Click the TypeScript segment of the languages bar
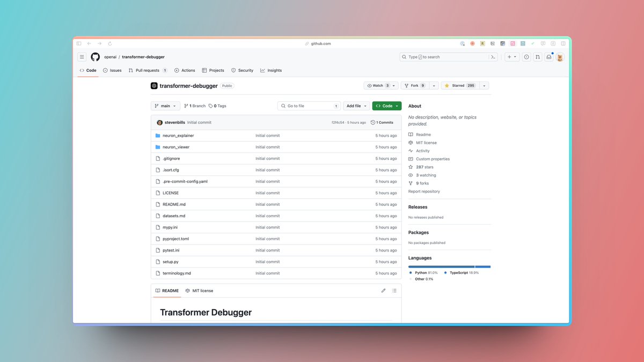Viewport: 644px width, 362px height. (482, 267)
